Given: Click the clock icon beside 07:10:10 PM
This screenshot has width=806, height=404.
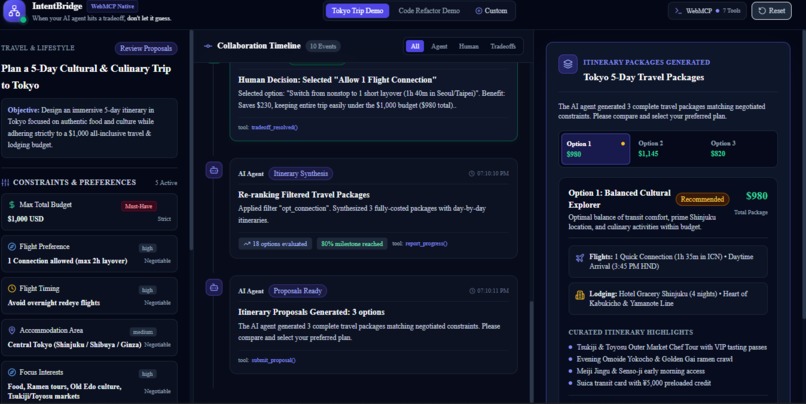Looking at the screenshot, I should point(471,174).
